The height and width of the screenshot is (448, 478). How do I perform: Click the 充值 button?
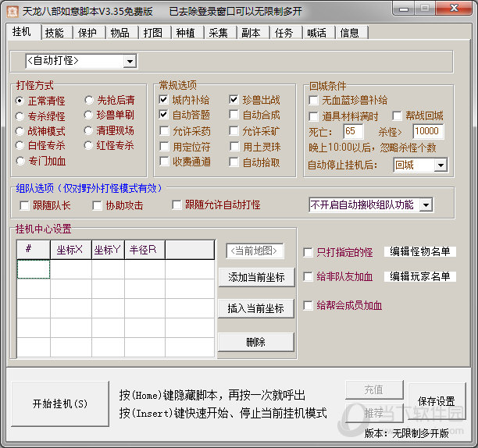(x=374, y=389)
